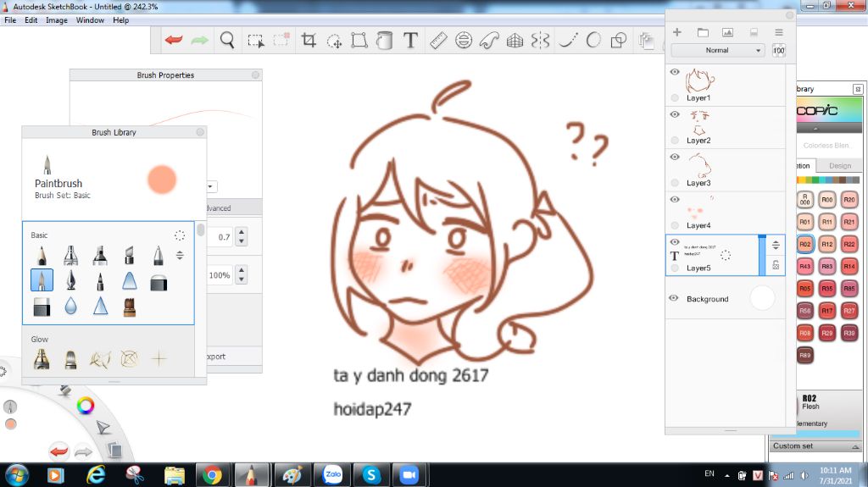
Task: Select the Quick Transform tool
Action: point(334,41)
